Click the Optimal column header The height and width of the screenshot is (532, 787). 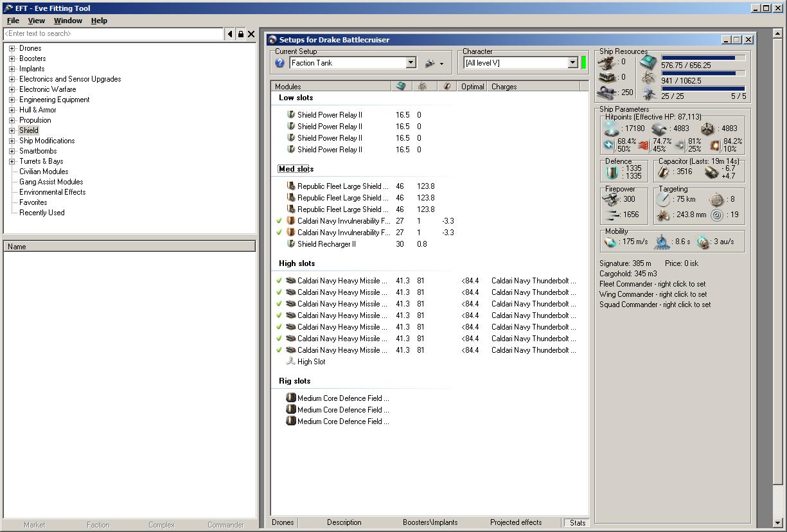472,86
